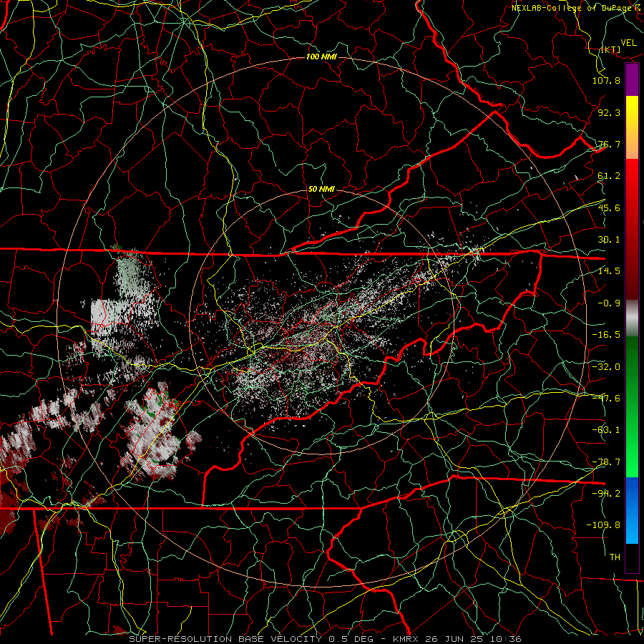Click the 14.5 velocity scale value
This screenshot has width=644, height=644.
pos(609,271)
